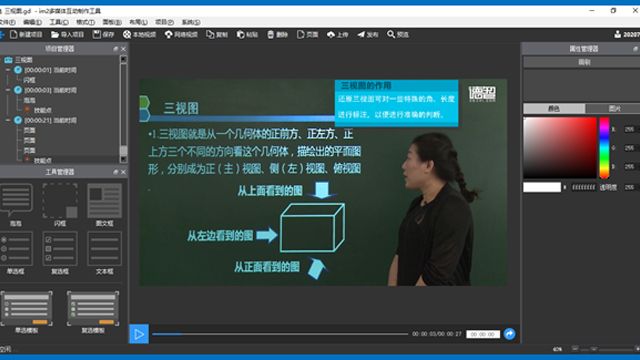
Task: Click the 发布 (publish) paper-plane icon
Action: pyautogui.click(x=361, y=35)
